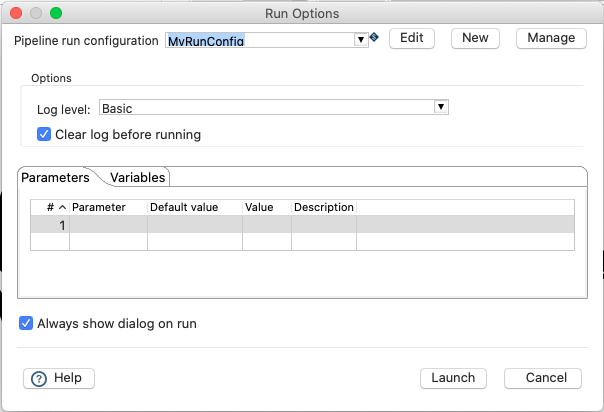
Task: Click the variable diamond icon beside run configuration
Action: [x=374, y=37]
